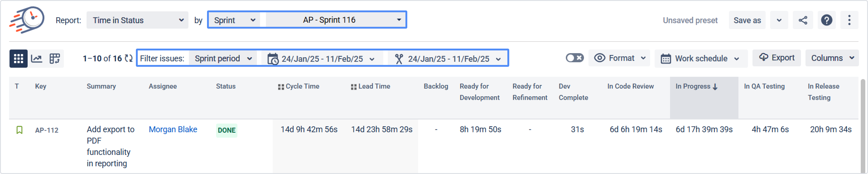Click the share icon

[803, 20]
